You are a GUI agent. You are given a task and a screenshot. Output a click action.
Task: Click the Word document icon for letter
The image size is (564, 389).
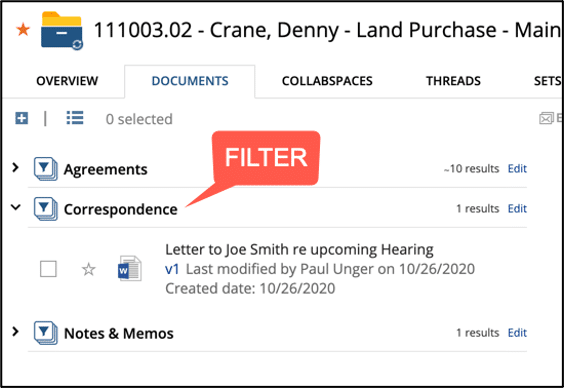[x=129, y=268]
